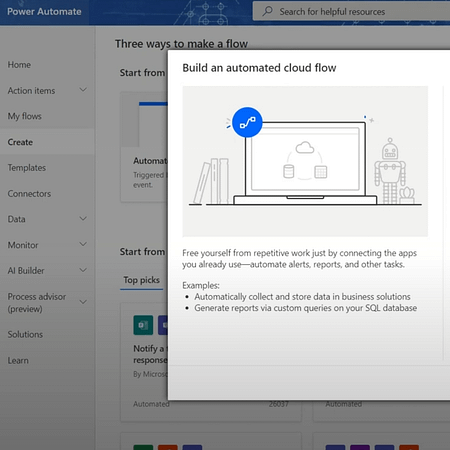Screen dimensions: 450x450
Task: Click AI Builder label
Action: (x=26, y=271)
